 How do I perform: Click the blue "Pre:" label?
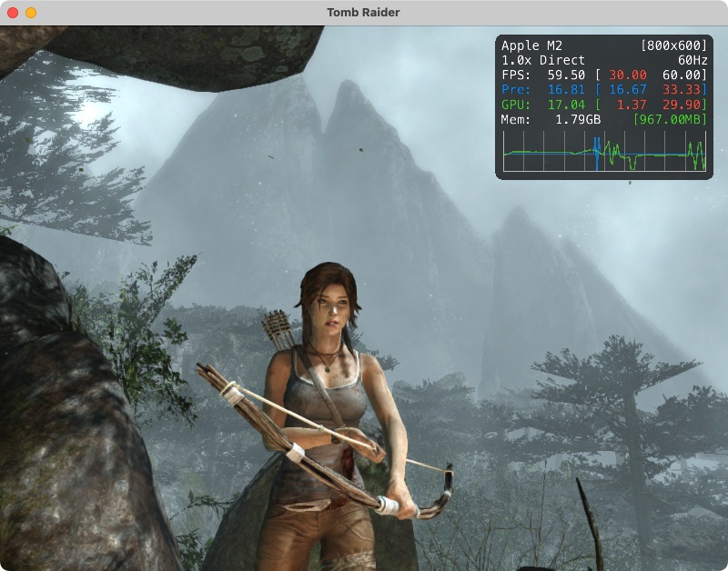[x=516, y=89]
